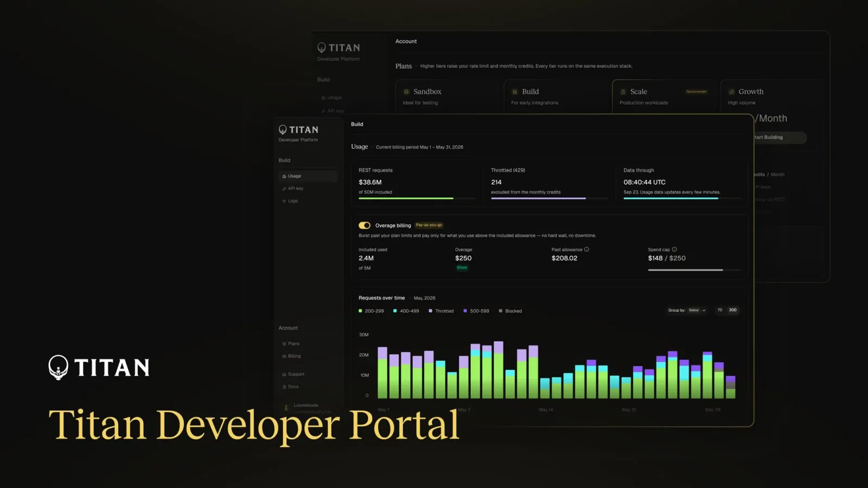868x488 pixels.
Task: Open the Group by Status dropdown
Action: [x=697, y=310]
